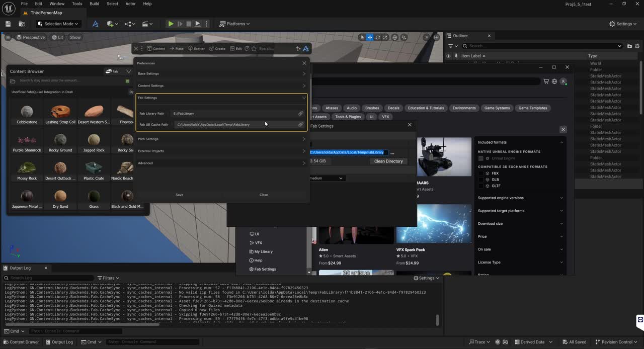Open the Browse content icon beside Save
This screenshot has height=349, width=644.
tap(22, 24)
